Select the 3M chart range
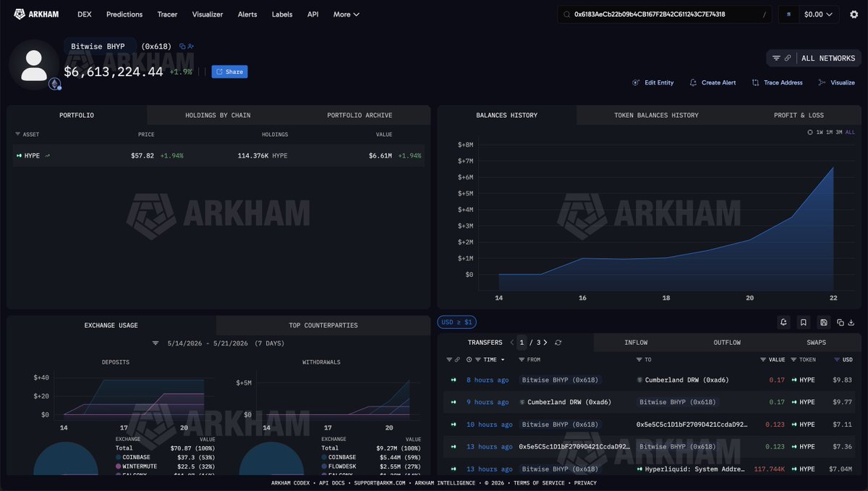Screen dimensions: 868x491 point(839,132)
